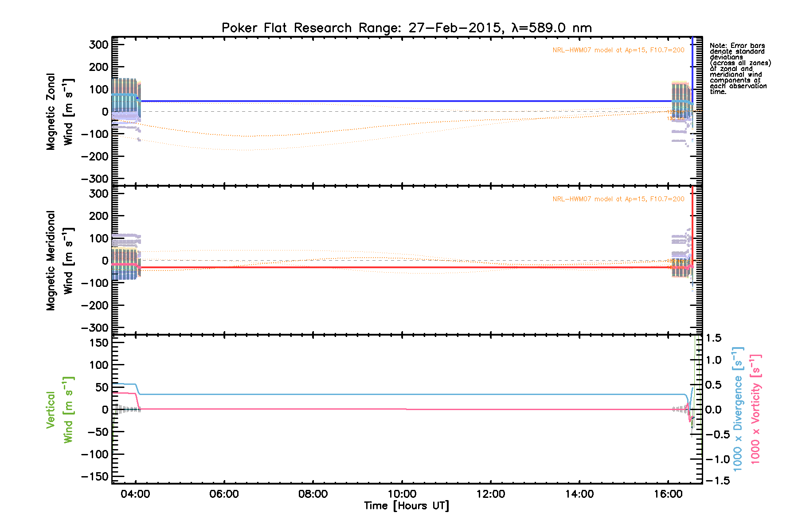Click the 1.5 tick on the right divergence axis
The width and height of the screenshot is (798, 532).
click(x=714, y=338)
